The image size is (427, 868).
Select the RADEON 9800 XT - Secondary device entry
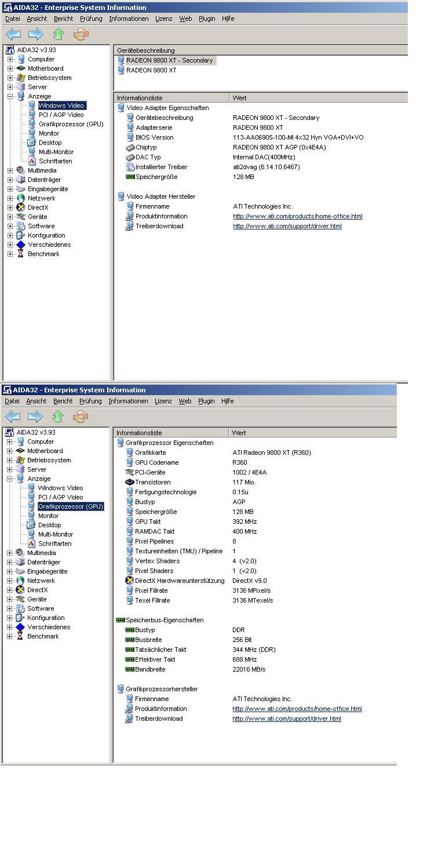click(x=169, y=60)
